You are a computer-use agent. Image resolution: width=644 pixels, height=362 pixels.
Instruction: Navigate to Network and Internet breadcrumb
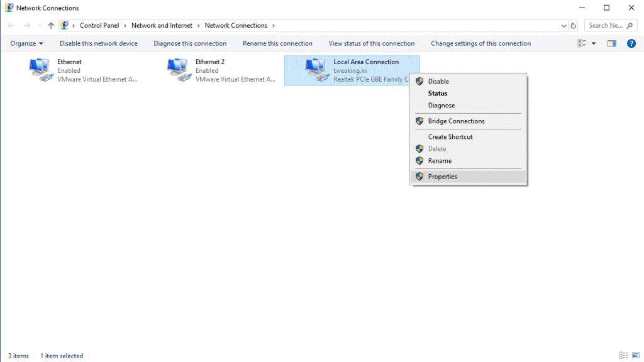tap(162, 25)
